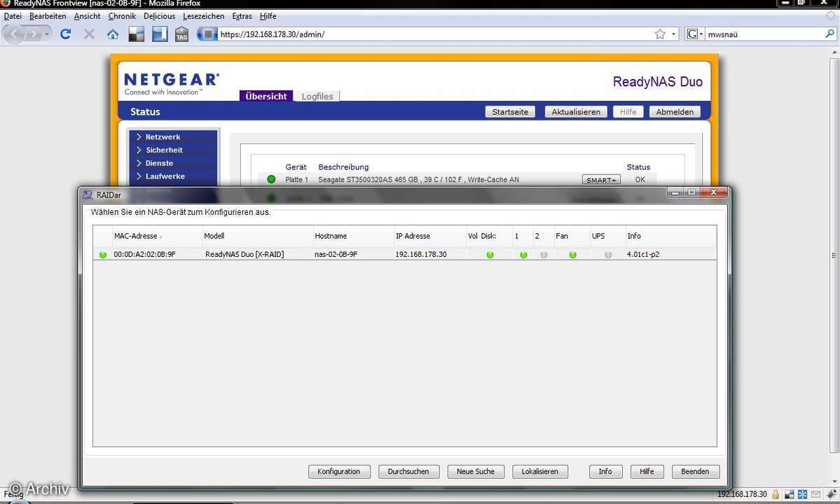Open the Datei menu

tap(13, 16)
